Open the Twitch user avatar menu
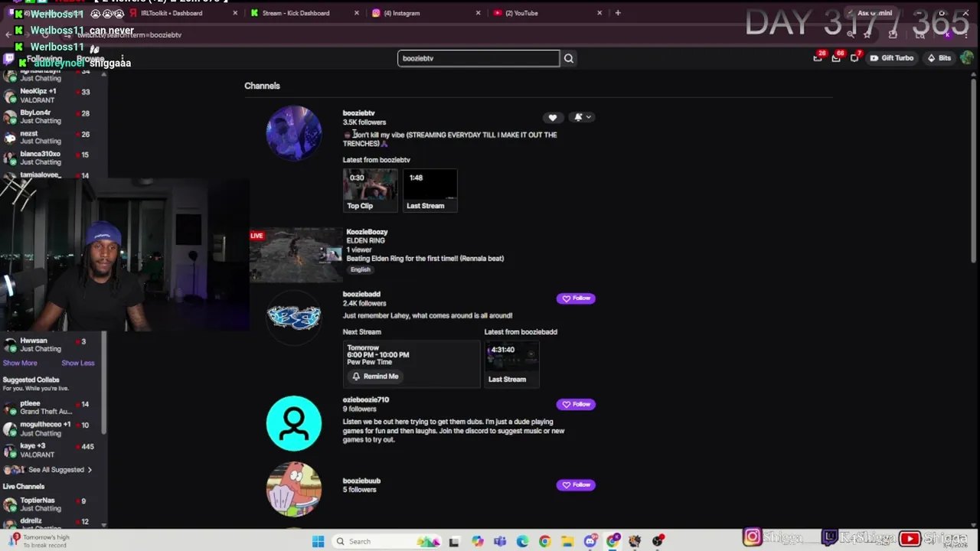The image size is (980, 551). point(966,58)
